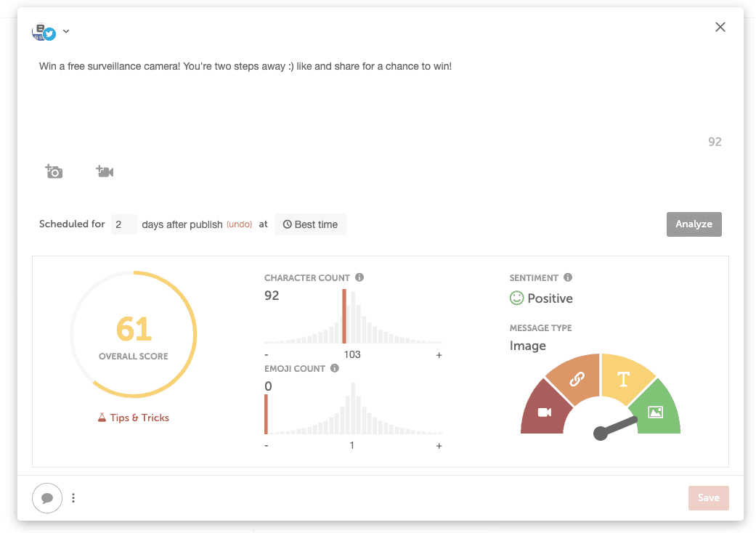The height and width of the screenshot is (533, 756).
Task: Click the Save button
Action: [x=708, y=497]
